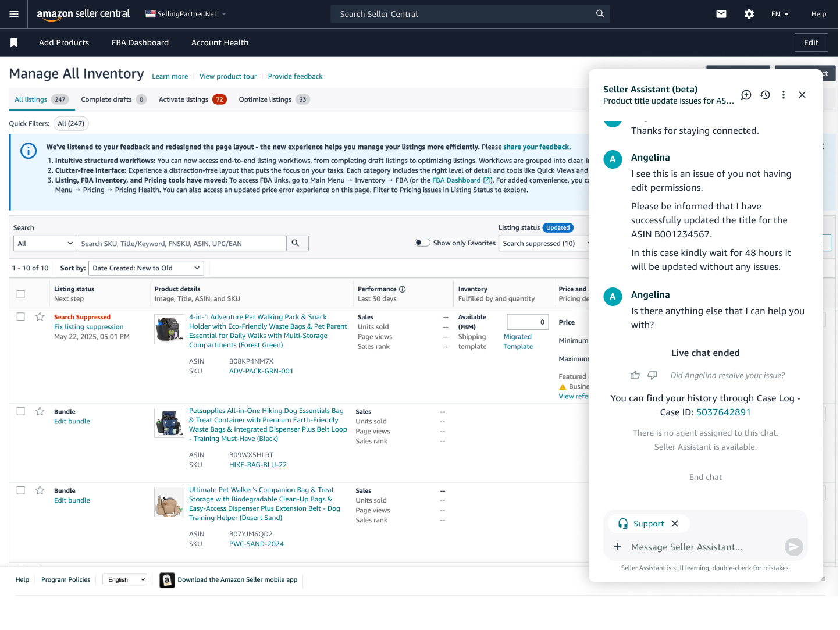
Task: Click Fix listing suppression link
Action: (88, 327)
